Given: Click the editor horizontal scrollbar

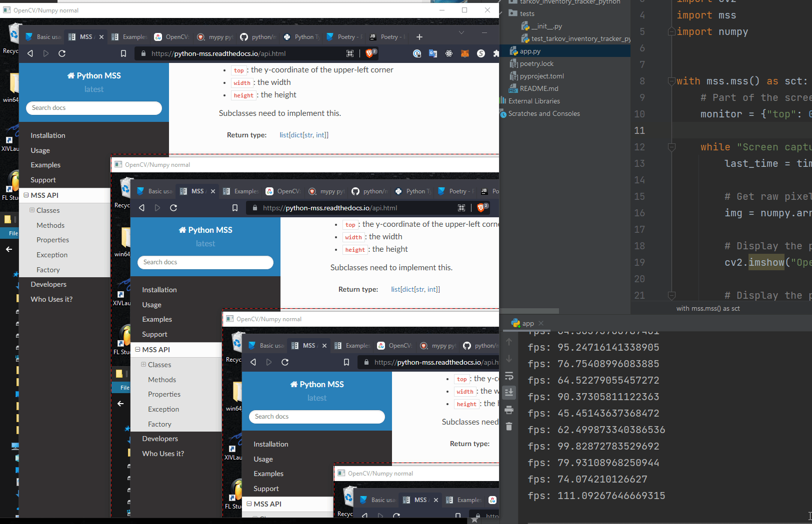Looking at the screenshot, I should point(529,311).
